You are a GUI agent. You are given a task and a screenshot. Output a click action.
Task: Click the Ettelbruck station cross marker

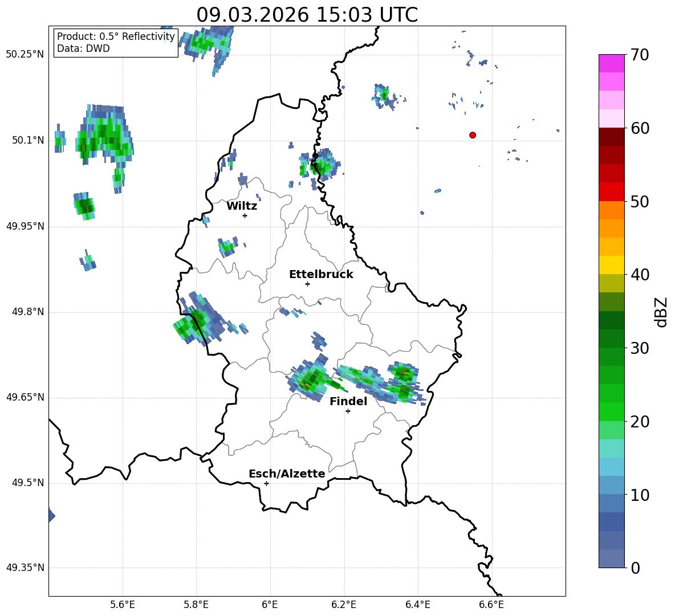tap(307, 284)
